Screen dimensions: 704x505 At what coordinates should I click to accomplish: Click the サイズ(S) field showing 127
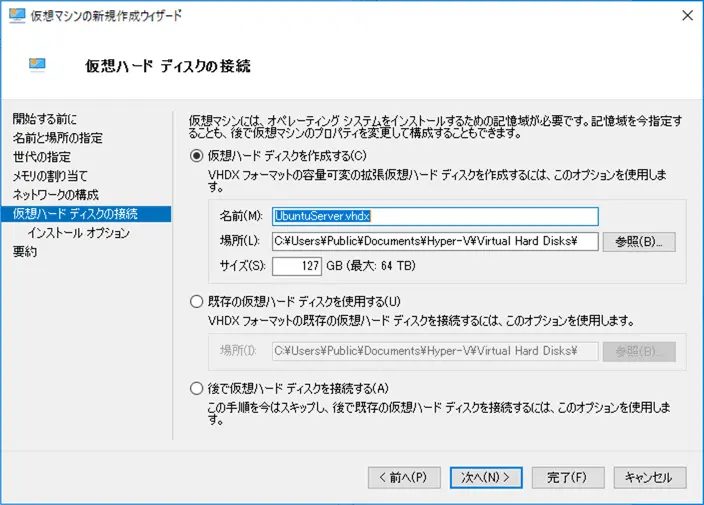(297, 266)
